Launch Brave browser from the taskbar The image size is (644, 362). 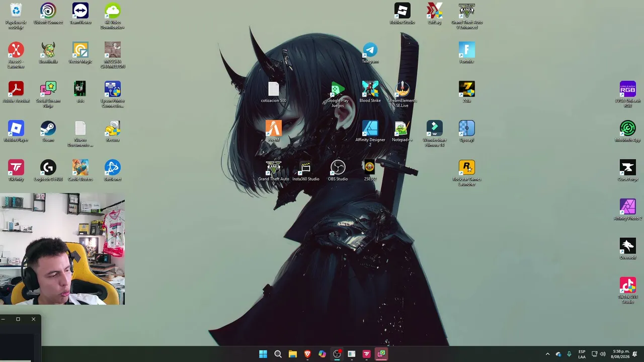coord(307,354)
